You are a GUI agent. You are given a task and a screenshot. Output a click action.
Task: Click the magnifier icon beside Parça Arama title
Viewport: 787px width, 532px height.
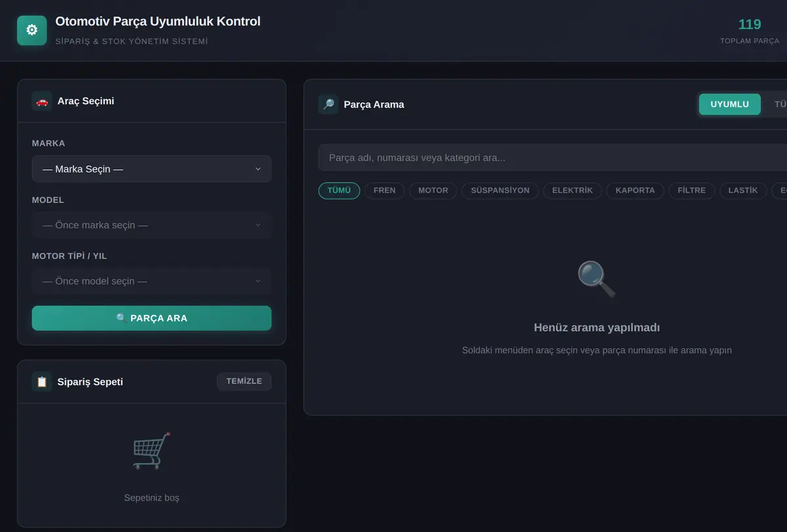click(x=329, y=104)
